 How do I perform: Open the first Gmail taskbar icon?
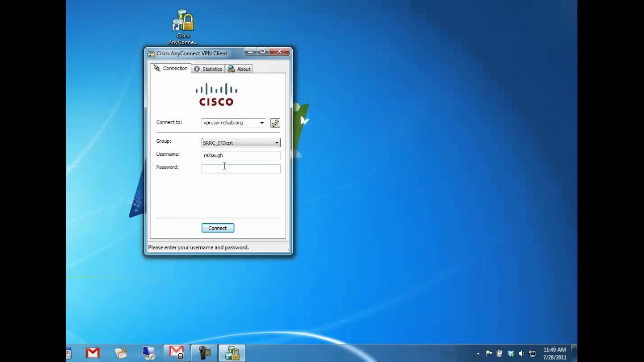(x=93, y=353)
